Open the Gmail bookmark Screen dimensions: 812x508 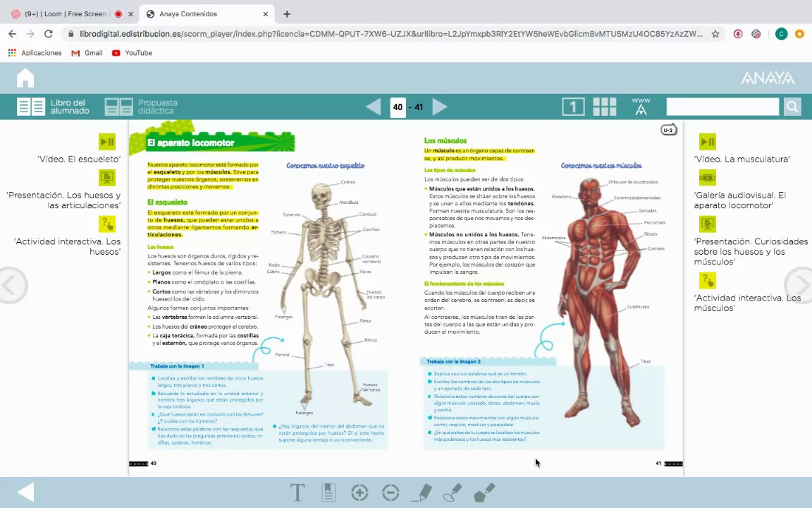coord(87,53)
